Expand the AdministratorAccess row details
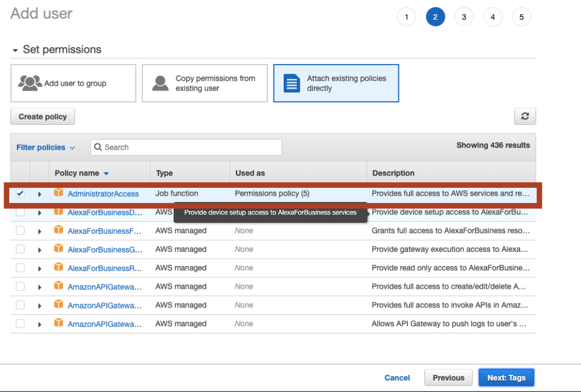The width and height of the screenshot is (581, 392). [x=40, y=194]
